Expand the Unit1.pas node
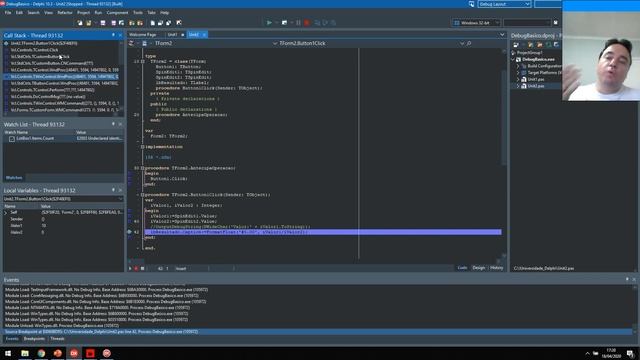Viewport: 640px width, 360px height. [518, 79]
